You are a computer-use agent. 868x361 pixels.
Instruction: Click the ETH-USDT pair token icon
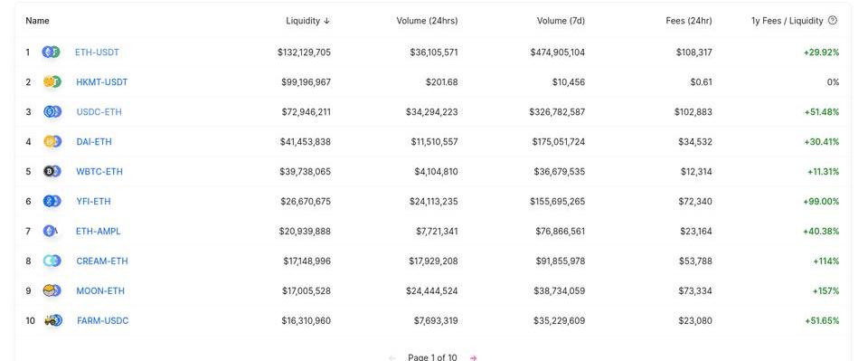51,52
